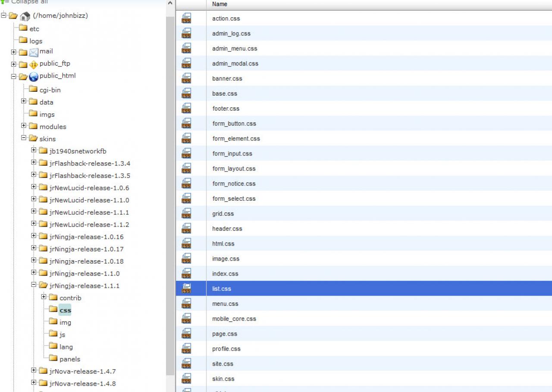Click the CSS file icon for skin.css
This screenshot has width=552, height=392.
pos(186,379)
